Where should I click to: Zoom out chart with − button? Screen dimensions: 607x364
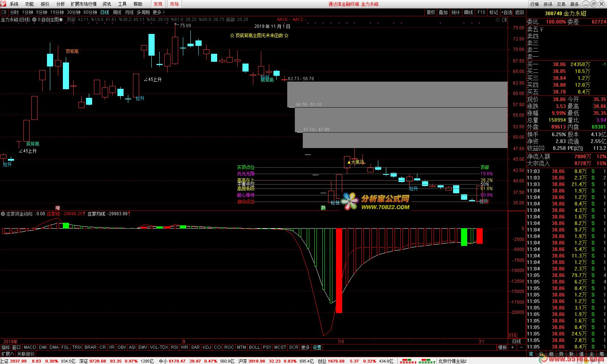click(521, 347)
